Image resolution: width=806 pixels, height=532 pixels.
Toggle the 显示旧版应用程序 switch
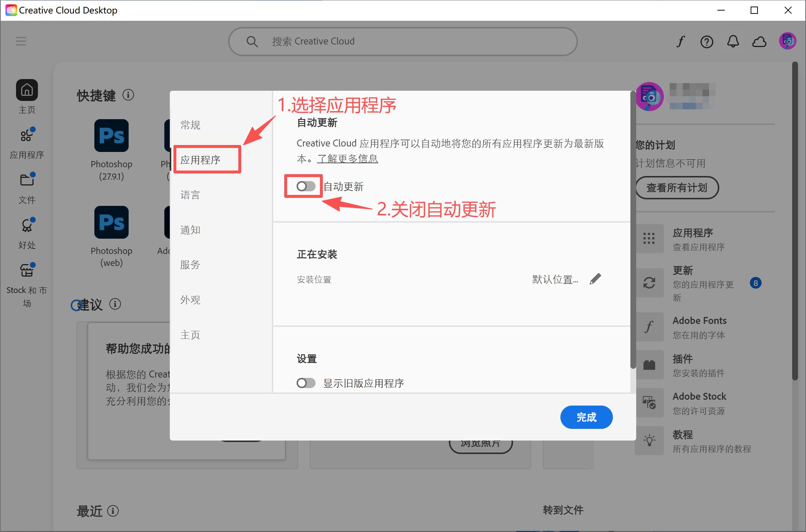coord(306,383)
